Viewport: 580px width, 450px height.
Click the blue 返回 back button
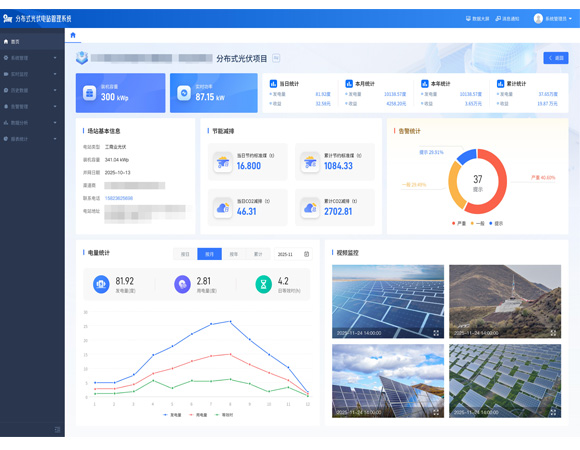coord(556,58)
